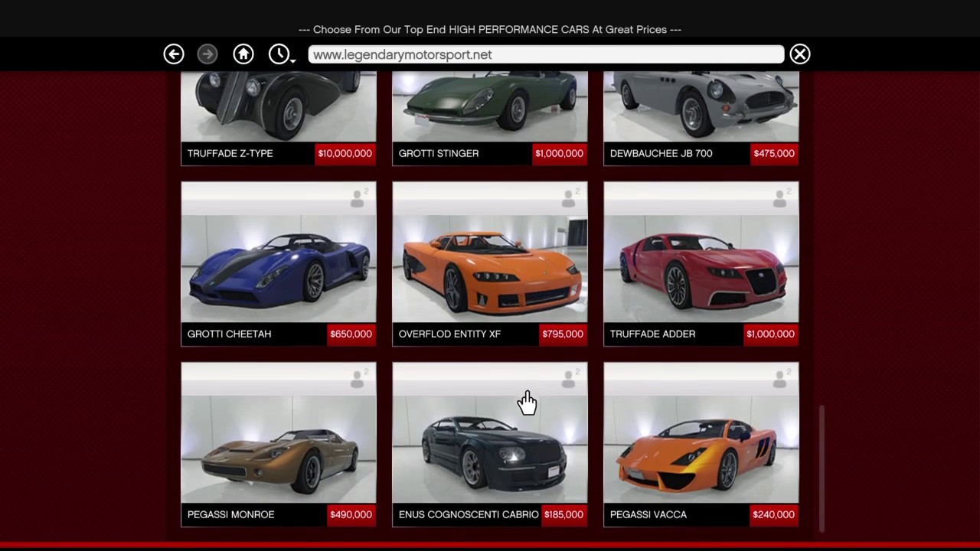Click the player icon on Truffade Adder card
980x551 pixels.
pos(781,197)
